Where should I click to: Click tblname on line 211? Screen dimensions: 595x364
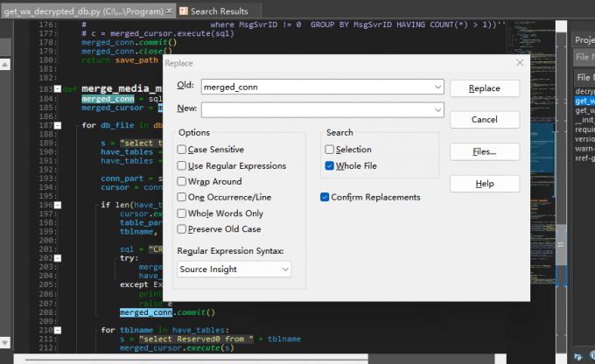coord(284,339)
